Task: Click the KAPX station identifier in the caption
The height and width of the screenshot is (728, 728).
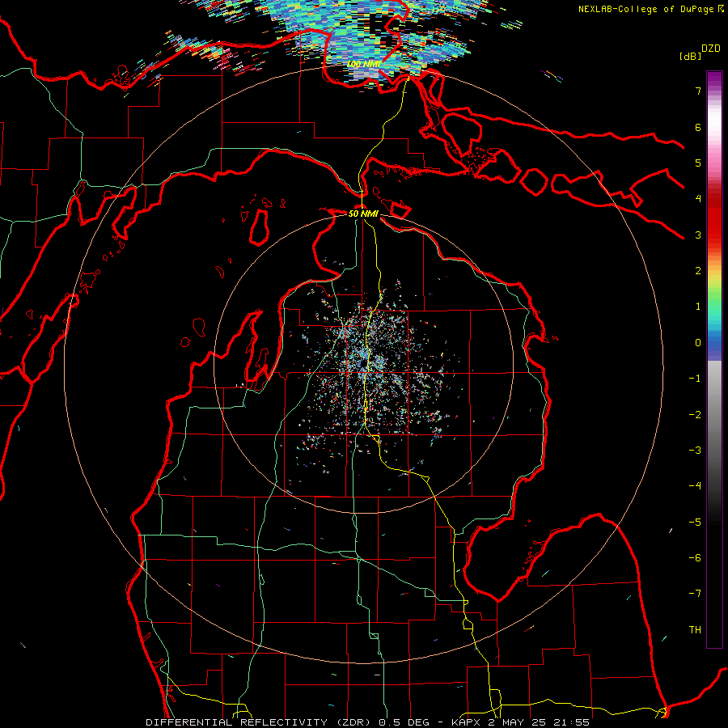Action: pyautogui.click(x=466, y=722)
